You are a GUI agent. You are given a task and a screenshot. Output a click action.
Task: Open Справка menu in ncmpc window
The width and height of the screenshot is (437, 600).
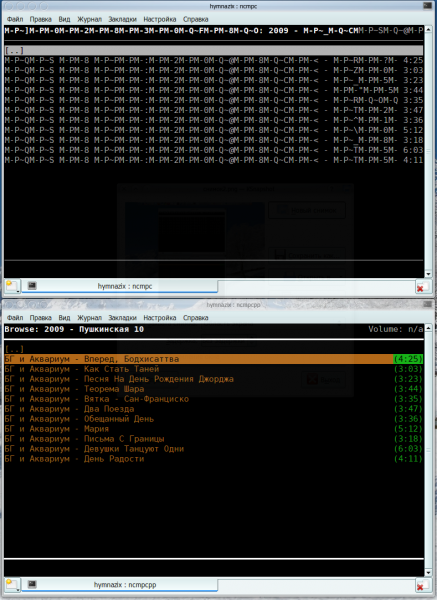pyautogui.click(x=196, y=19)
